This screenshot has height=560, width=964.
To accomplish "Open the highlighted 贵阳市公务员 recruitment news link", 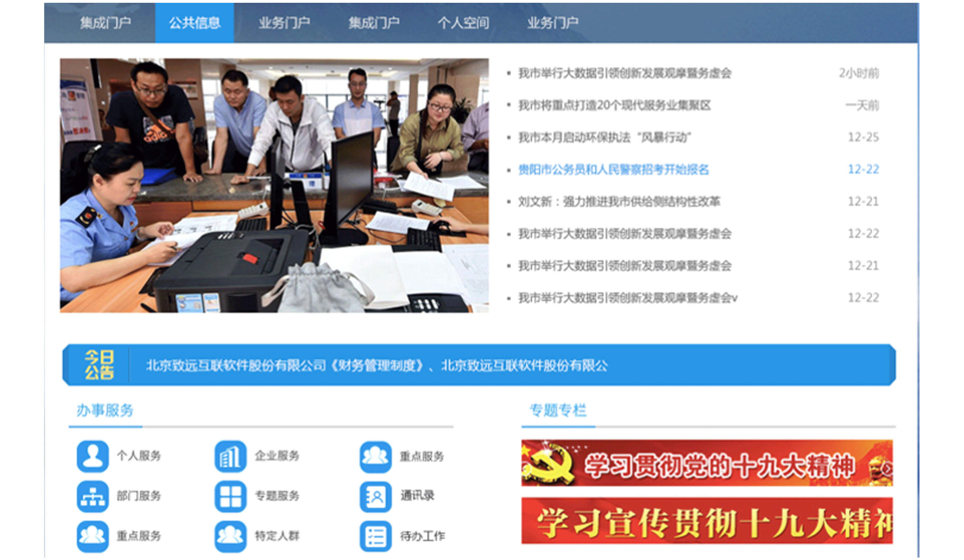I will (x=613, y=169).
